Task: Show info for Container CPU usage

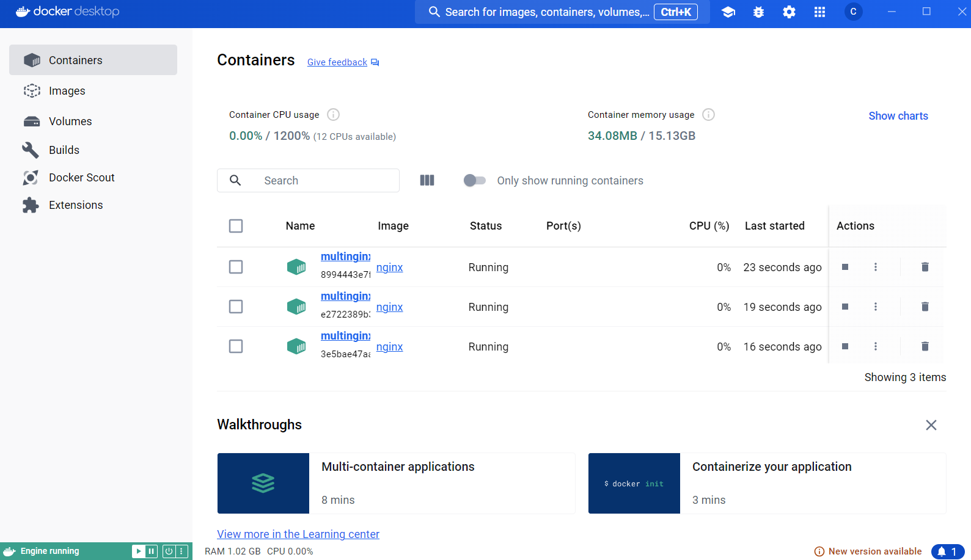Action: click(x=333, y=114)
